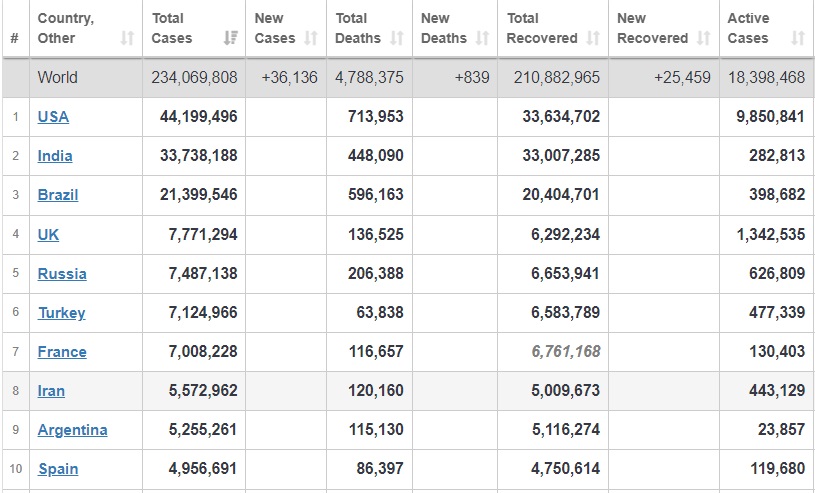
Task: Go to the Russia details page
Action: (x=62, y=274)
